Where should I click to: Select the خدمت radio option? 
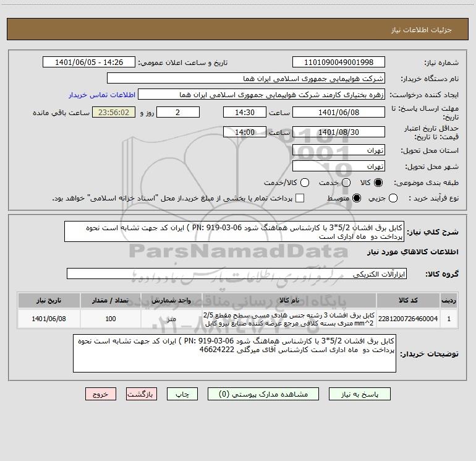tap(346, 183)
